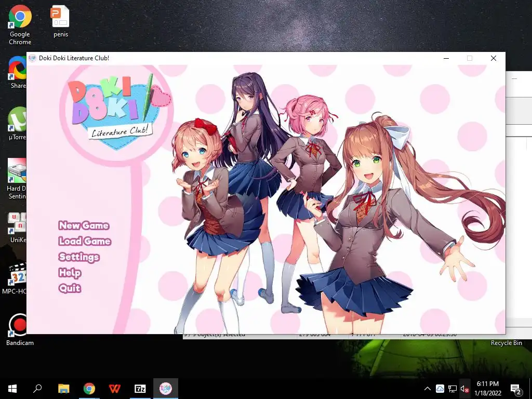Open the network tray icon
This screenshot has width=532, height=399.
[x=453, y=389]
